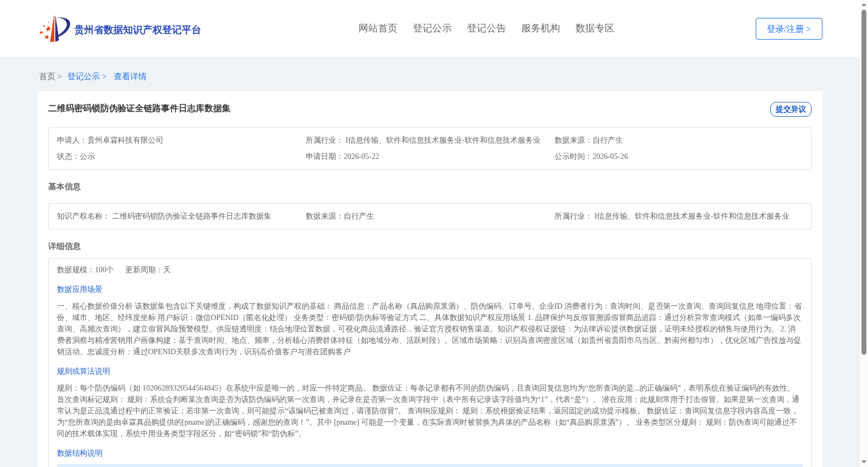The width and height of the screenshot is (868, 467).
Task: Click 申请日期：2026-05-22 text
Action: pyautogui.click(x=342, y=157)
